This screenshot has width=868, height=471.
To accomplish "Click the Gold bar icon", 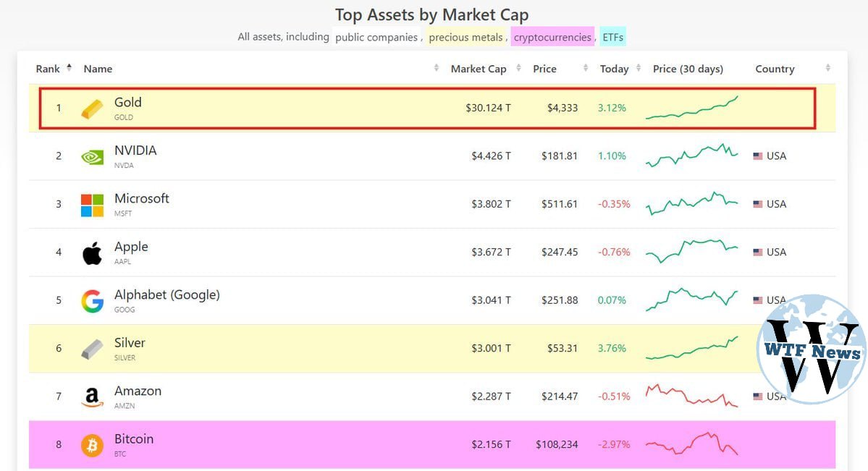I will click(92, 109).
